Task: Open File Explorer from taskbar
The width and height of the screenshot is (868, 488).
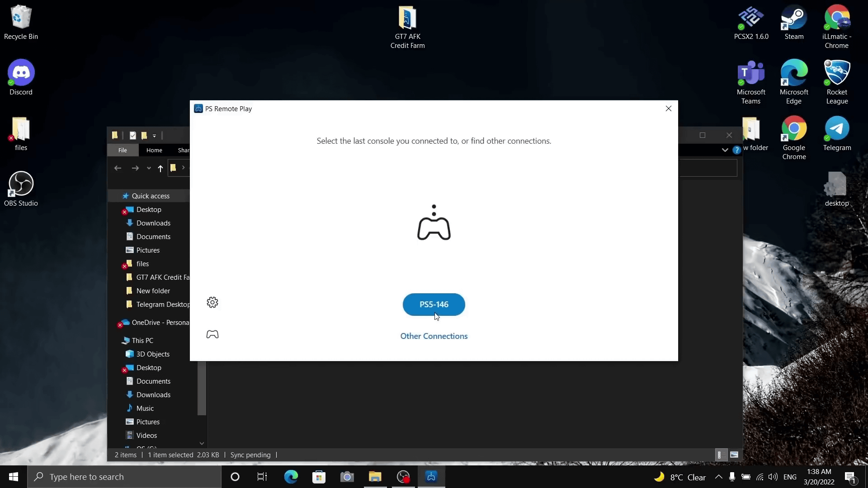Action: (x=375, y=477)
